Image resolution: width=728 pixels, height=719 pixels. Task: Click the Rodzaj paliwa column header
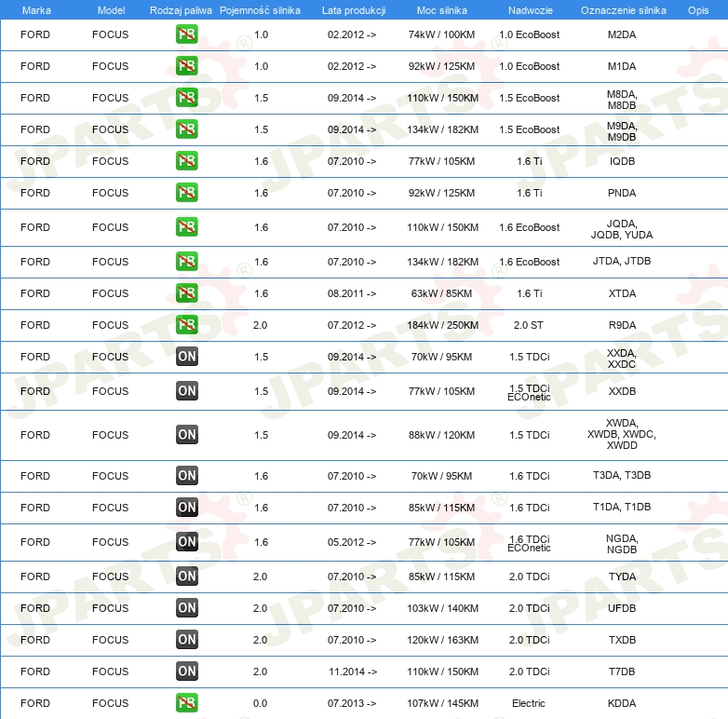(x=181, y=9)
